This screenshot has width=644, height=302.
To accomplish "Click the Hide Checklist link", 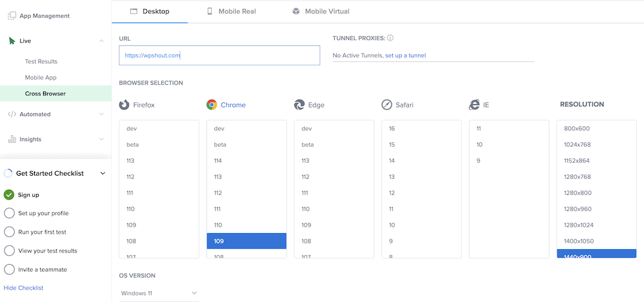I will [23, 288].
